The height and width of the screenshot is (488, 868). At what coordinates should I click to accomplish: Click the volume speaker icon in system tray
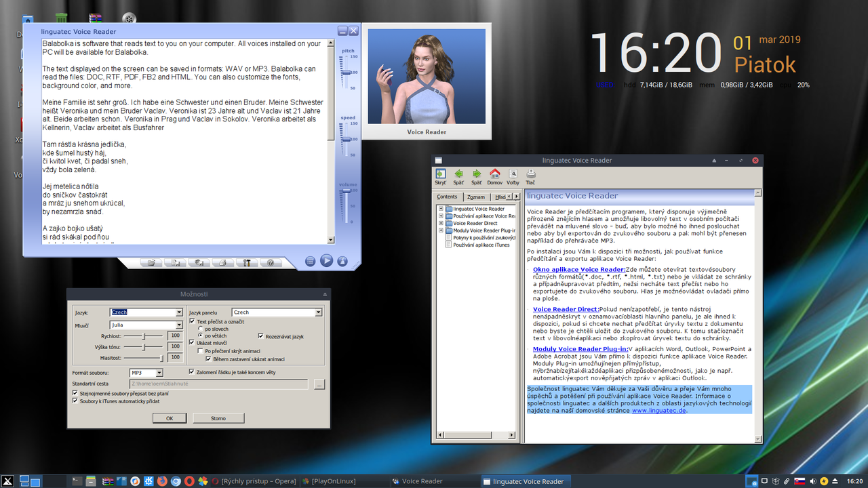813,481
